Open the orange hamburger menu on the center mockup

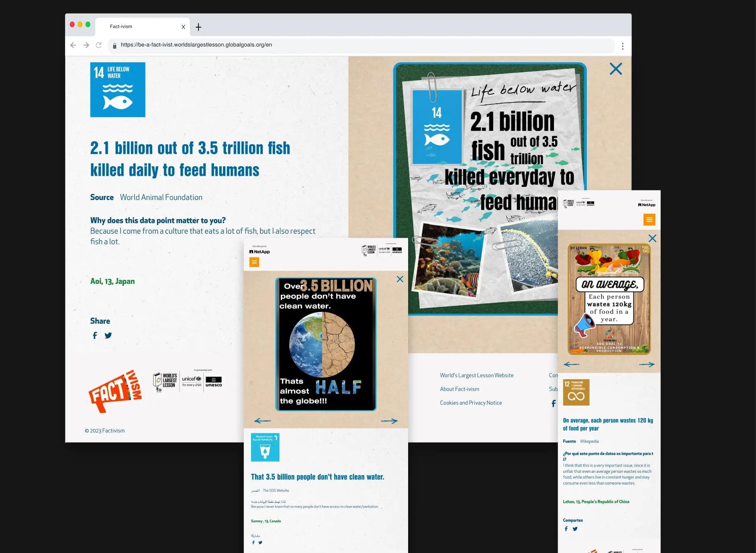[x=254, y=262]
